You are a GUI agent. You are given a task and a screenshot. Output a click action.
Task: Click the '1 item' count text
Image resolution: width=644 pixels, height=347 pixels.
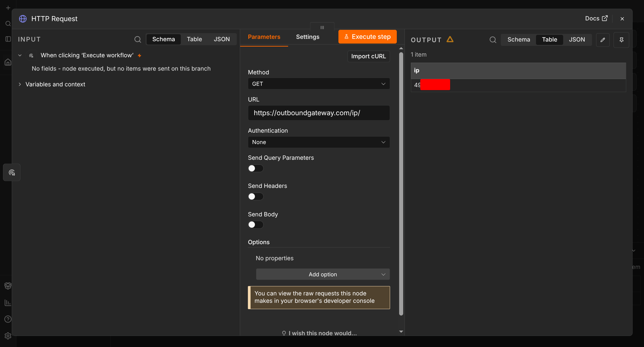[419, 55]
